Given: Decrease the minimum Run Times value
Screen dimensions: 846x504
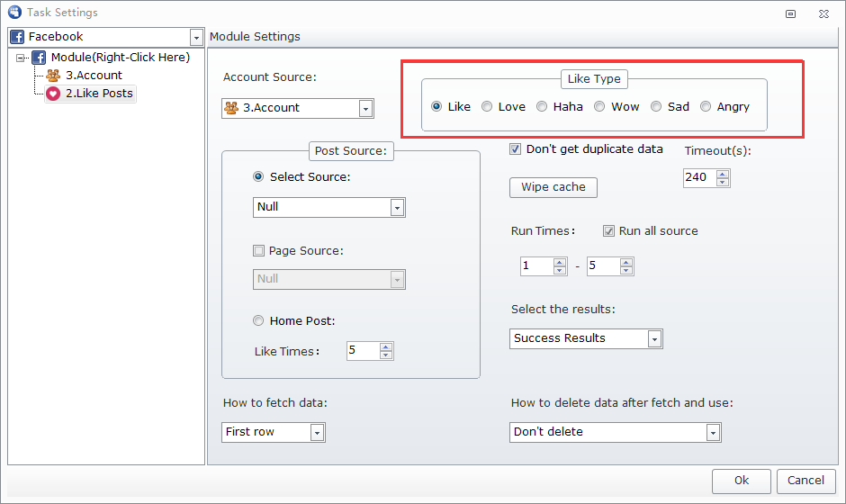Looking at the screenshot, I should point(560,270).
